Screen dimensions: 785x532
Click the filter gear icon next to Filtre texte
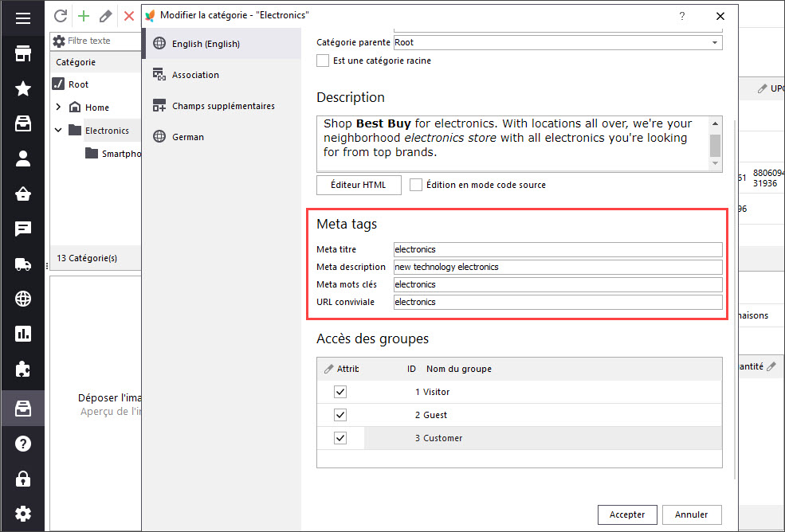tap(59, 41)
